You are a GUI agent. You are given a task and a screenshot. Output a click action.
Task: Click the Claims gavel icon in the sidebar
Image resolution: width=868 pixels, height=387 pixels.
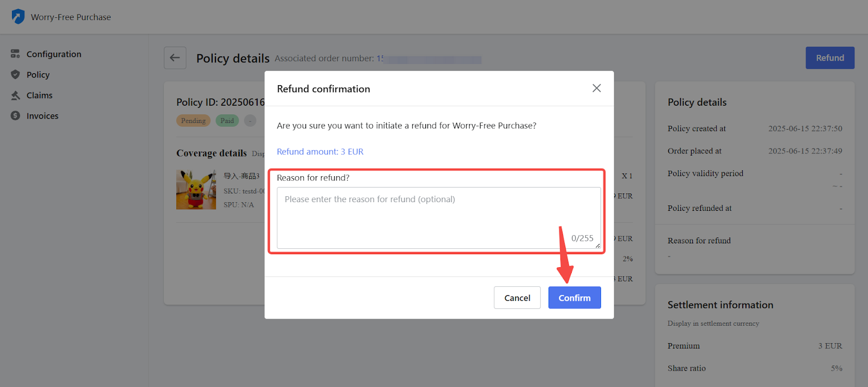(x=15, y=95)
